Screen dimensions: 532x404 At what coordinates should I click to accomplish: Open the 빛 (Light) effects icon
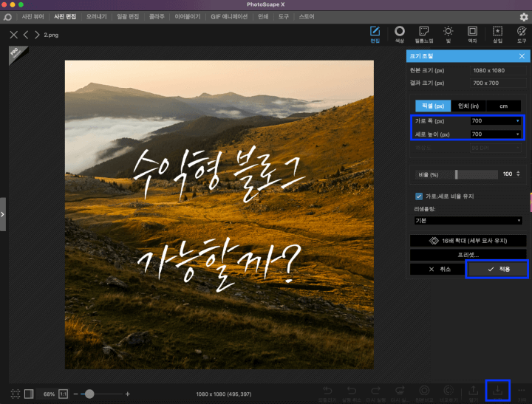click(449, 34)
